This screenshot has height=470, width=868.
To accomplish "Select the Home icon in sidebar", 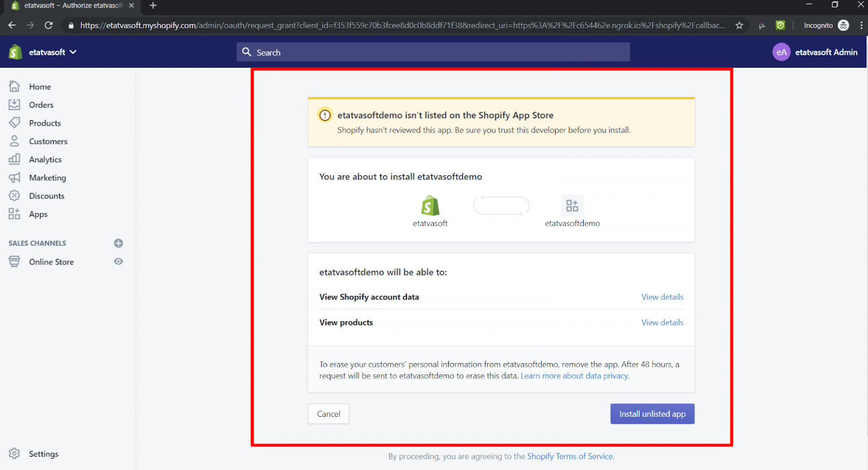I will (15, 86).
